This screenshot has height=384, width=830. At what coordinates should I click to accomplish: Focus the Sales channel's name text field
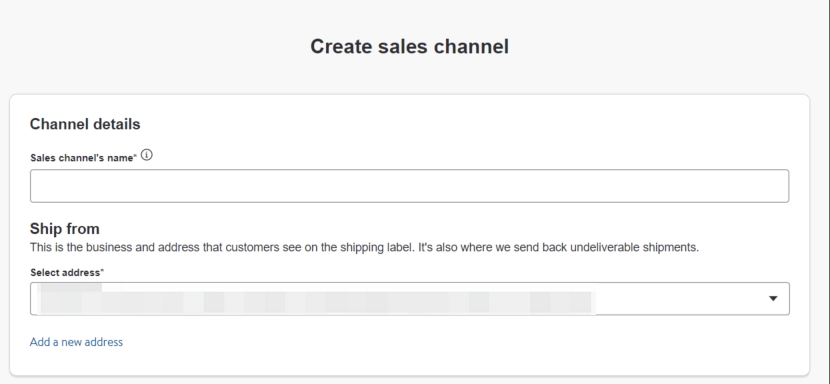[409, 186]
